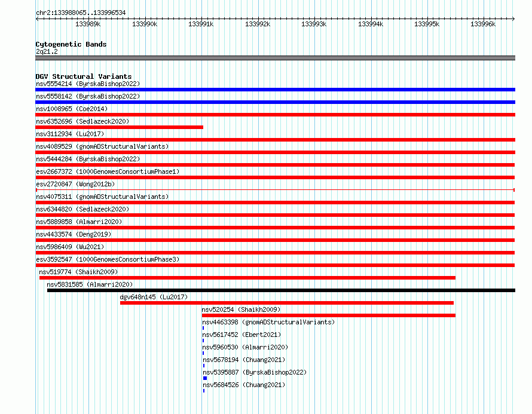Open variant nsv4433574 (Deng2019) label
The height and width of the screenshot is (414, 532).
pos(74,234)
